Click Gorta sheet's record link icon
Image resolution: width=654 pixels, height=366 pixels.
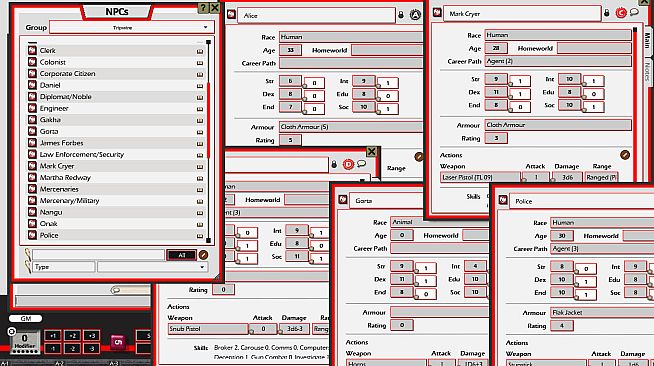point(343,200)
